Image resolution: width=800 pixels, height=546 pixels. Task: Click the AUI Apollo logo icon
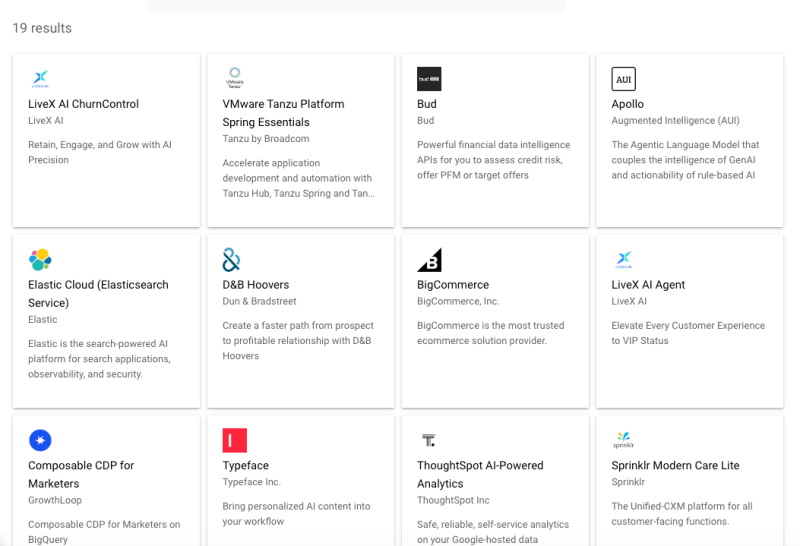623,79
